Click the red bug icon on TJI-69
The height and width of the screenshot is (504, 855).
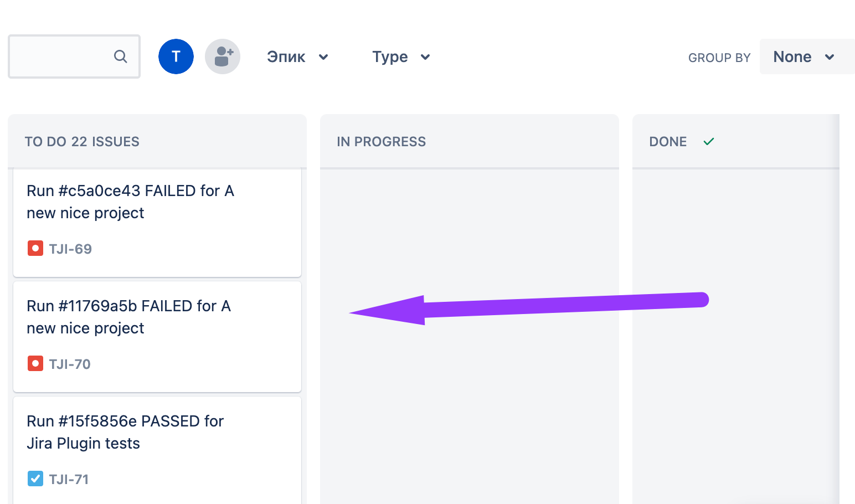35,248
